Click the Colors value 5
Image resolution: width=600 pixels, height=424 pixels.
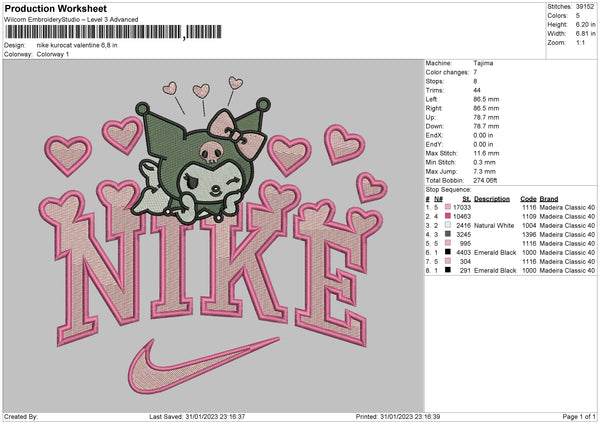578,16
